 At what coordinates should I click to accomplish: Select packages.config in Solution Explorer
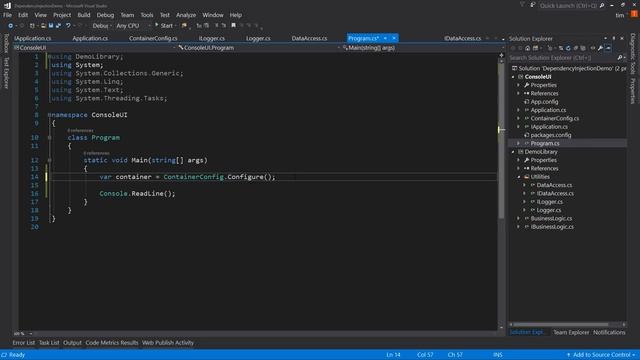point(551,135)
